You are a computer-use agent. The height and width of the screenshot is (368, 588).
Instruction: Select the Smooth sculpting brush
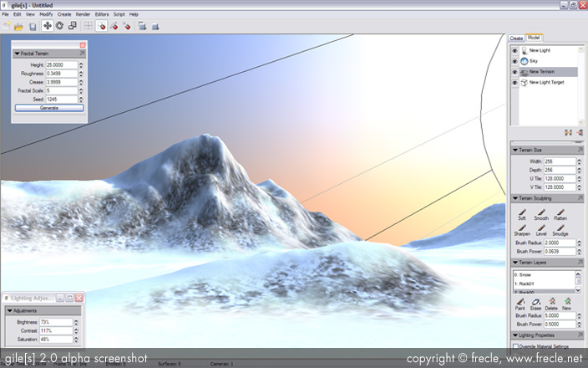(x=541, y=215)
